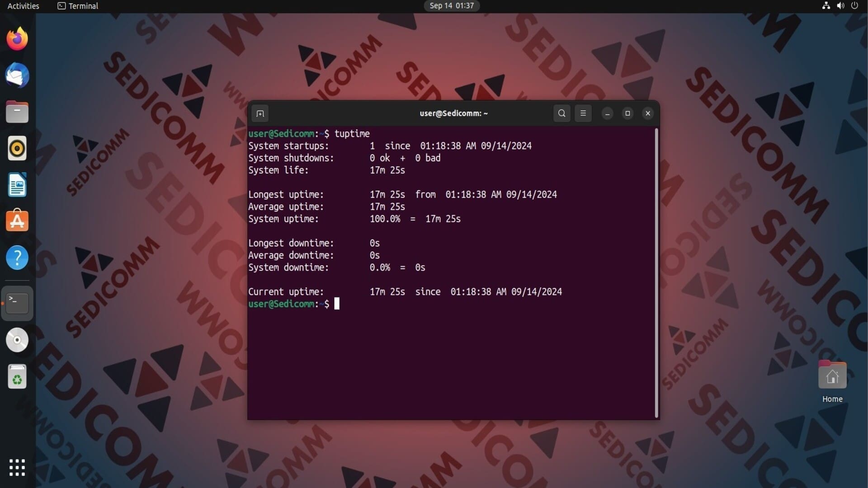
Task: Open the Terminal app menu in top bar
Action: pos(78,6)
